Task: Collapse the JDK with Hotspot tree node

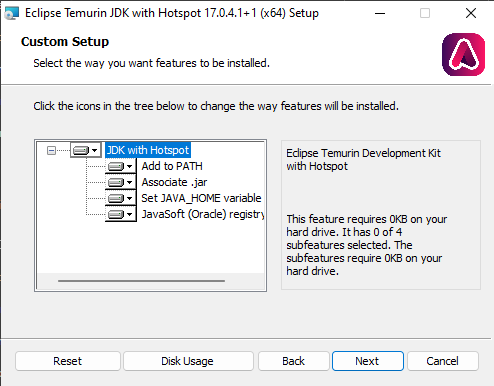Action: point(51,151)
